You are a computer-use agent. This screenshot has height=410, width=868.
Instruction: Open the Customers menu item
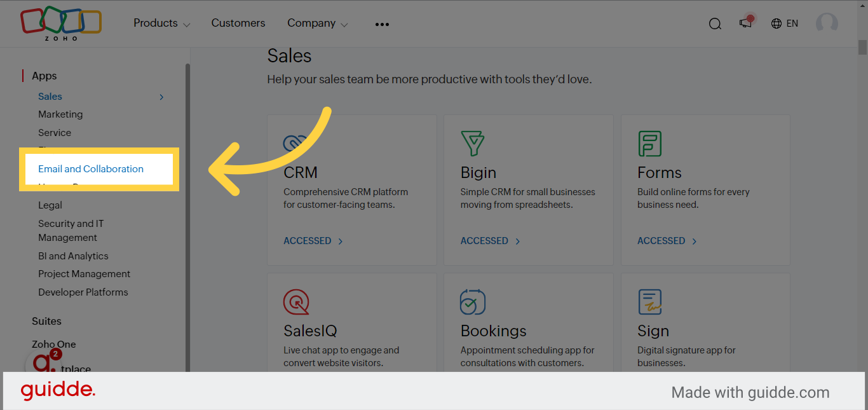(x=238, y=23)
